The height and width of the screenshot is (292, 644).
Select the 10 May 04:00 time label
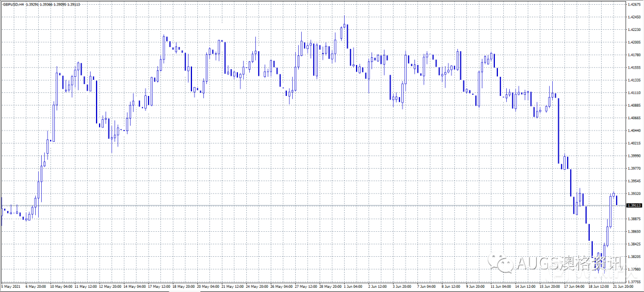click(60, 287)
